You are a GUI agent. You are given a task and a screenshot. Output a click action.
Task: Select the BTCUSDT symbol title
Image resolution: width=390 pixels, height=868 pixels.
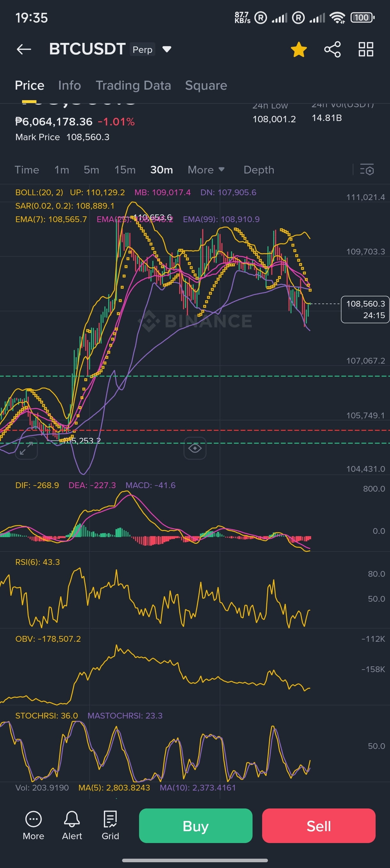[x=87, y=49]
